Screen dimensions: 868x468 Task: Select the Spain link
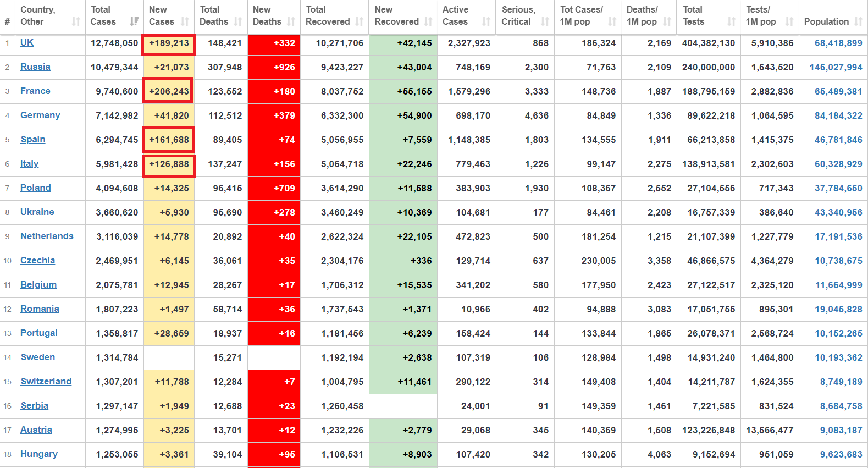33,139
